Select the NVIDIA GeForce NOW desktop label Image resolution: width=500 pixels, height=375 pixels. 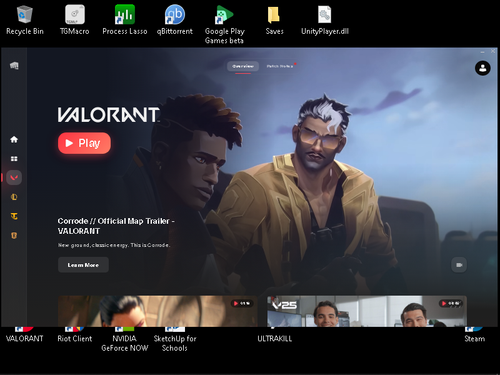click(x=125, y=343)
